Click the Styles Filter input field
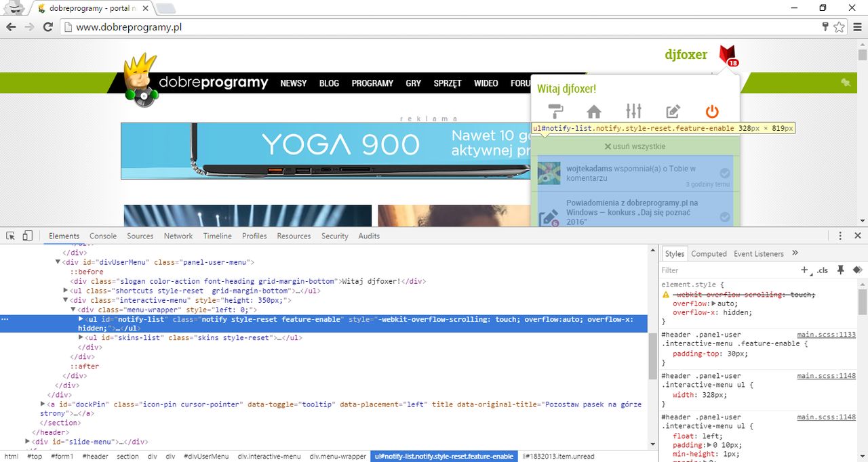Image resolution: width=868 pixels, height=462 pixels. coord(729,270)
